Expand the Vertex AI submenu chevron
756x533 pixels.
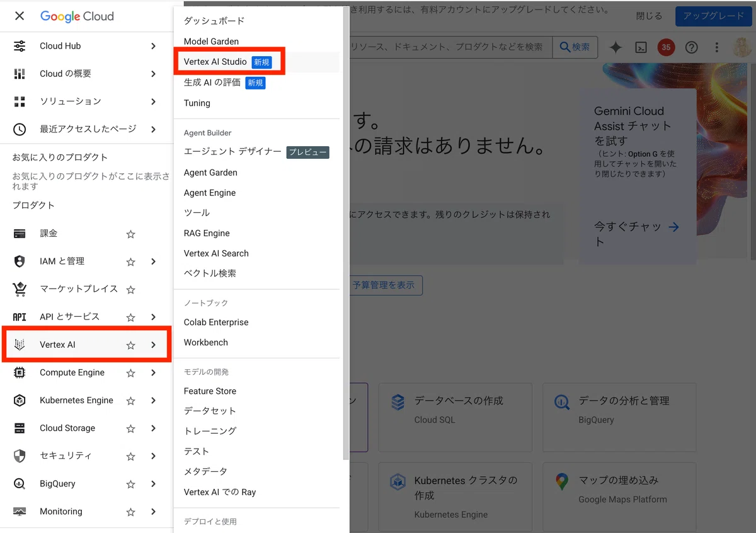point(153,345)
